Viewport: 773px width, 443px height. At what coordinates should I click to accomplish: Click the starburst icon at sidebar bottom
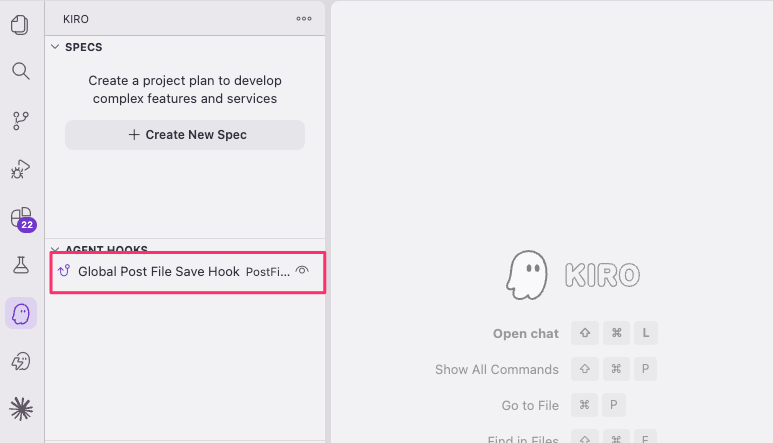tap(21, 409)
